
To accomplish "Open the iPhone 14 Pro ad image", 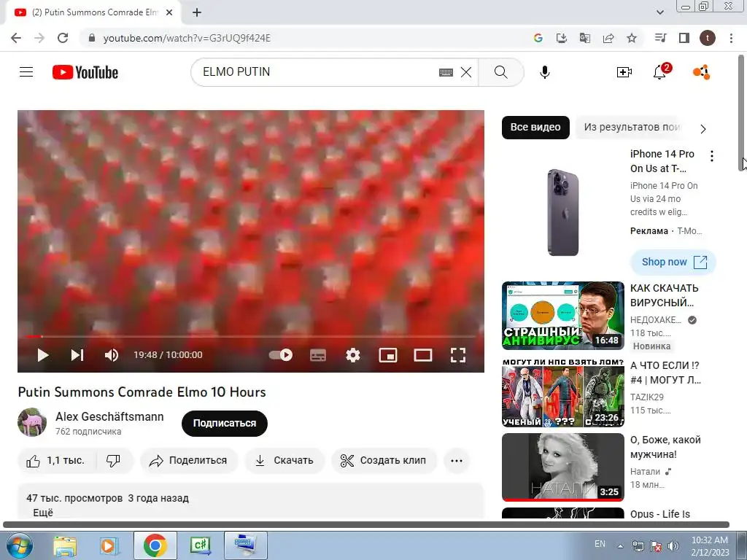I will 562,213.
